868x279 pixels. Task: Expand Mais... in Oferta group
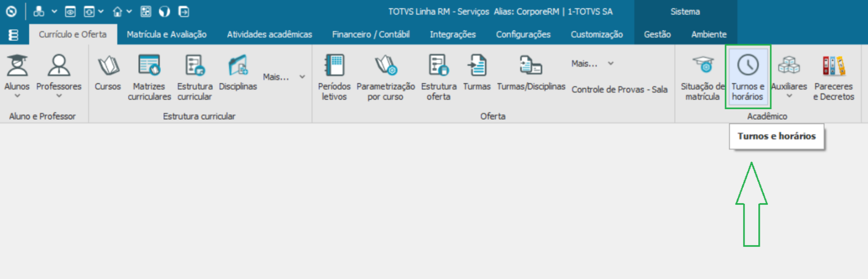click(593, 64)
